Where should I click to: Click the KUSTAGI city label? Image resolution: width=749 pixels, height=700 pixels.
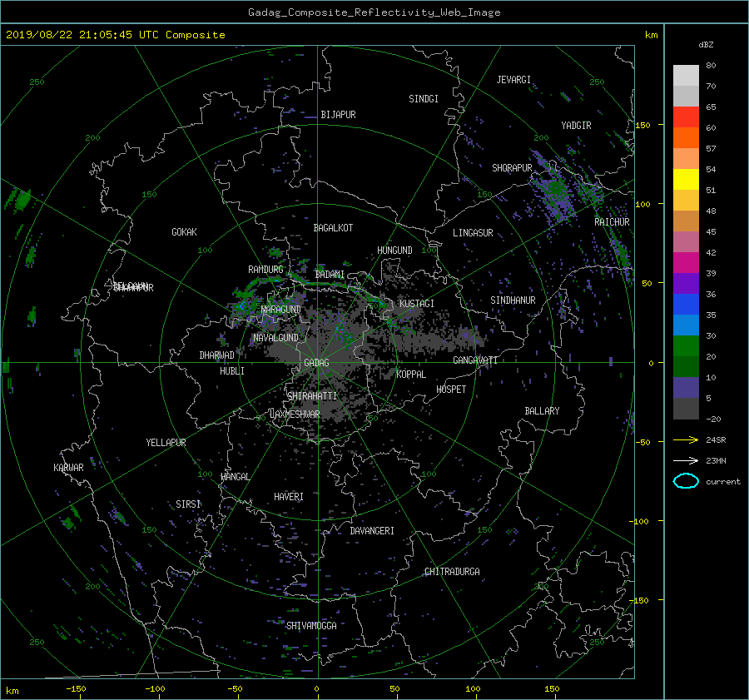click(417, 304)
